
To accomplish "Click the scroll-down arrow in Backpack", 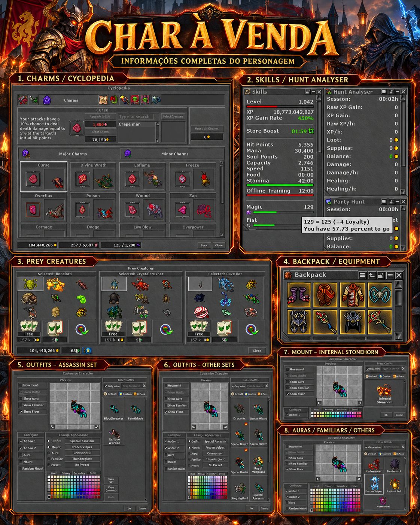I will point(399,336).
